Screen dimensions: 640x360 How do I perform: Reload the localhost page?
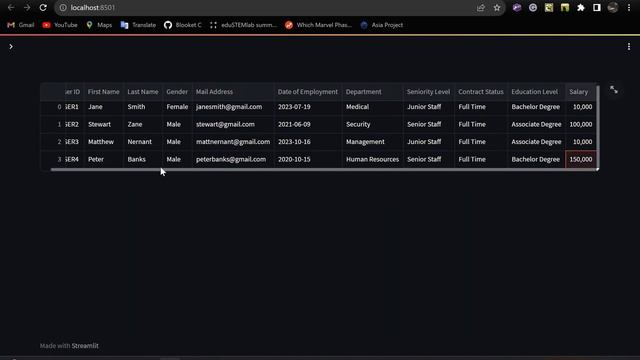pos(43,8)
